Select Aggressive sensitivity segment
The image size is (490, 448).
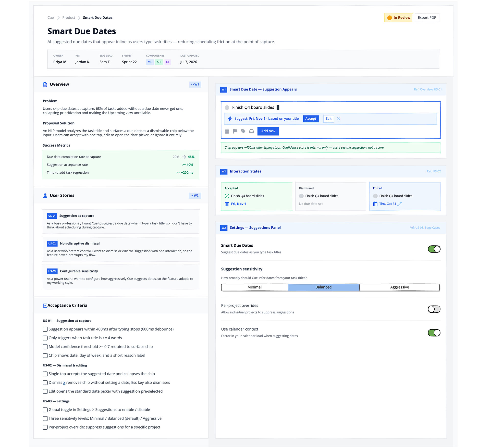tap(399, 287)
